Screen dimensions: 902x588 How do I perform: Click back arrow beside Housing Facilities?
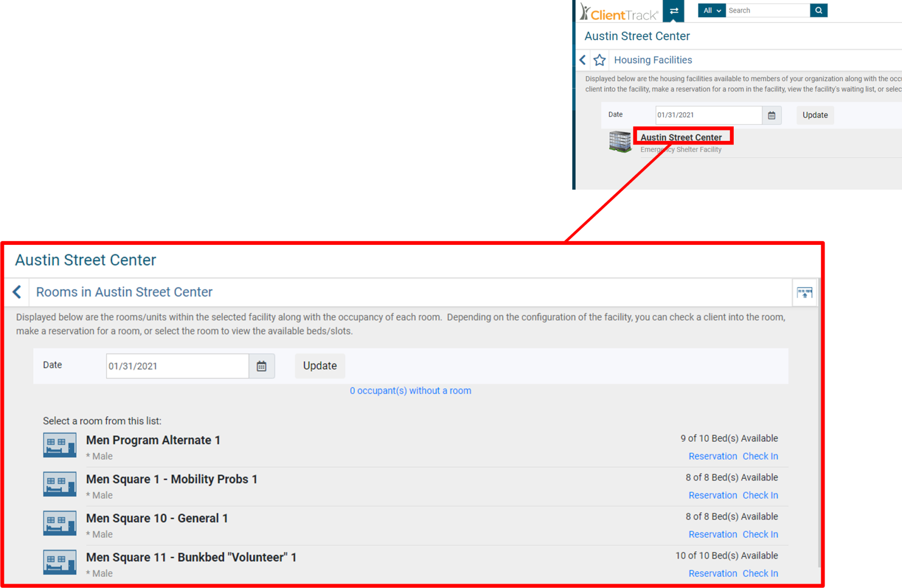point(583,60)
